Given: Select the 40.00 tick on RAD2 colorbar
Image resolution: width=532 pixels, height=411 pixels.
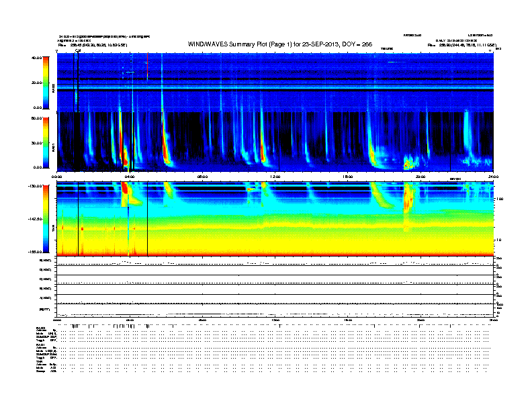Looking at the screenshot, I should pos(36,58).
